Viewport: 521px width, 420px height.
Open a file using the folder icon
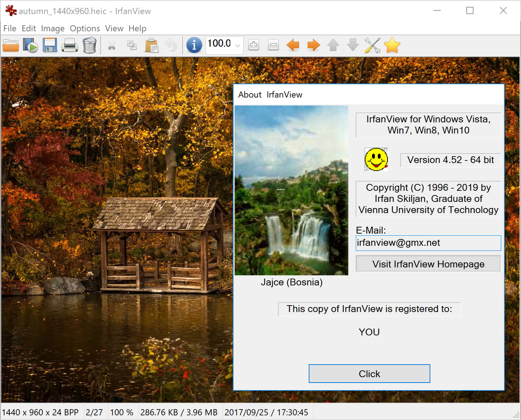tap(11, 45)
